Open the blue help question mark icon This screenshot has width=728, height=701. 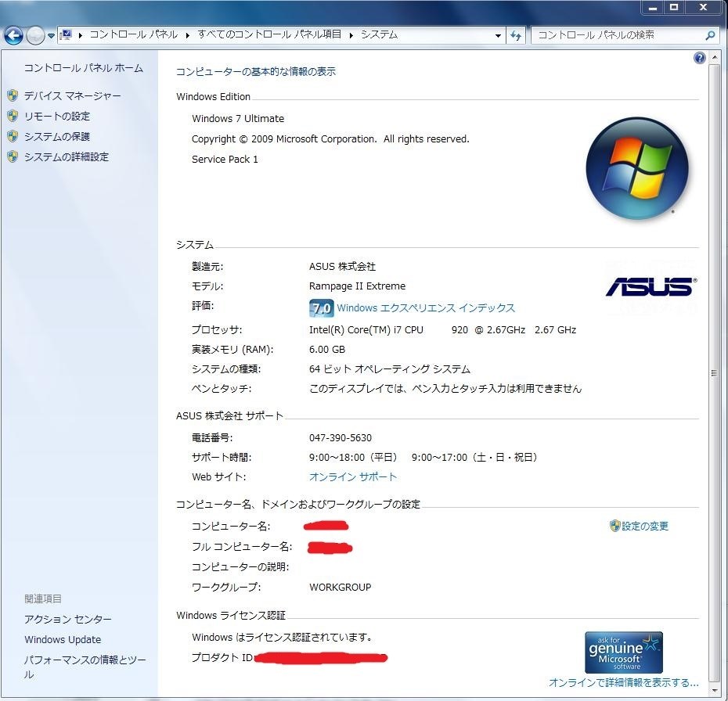pos(700,58)
